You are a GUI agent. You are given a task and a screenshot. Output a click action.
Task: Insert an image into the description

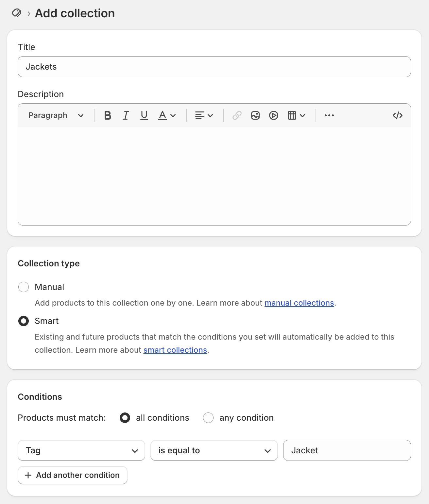[x=255, y=115]
